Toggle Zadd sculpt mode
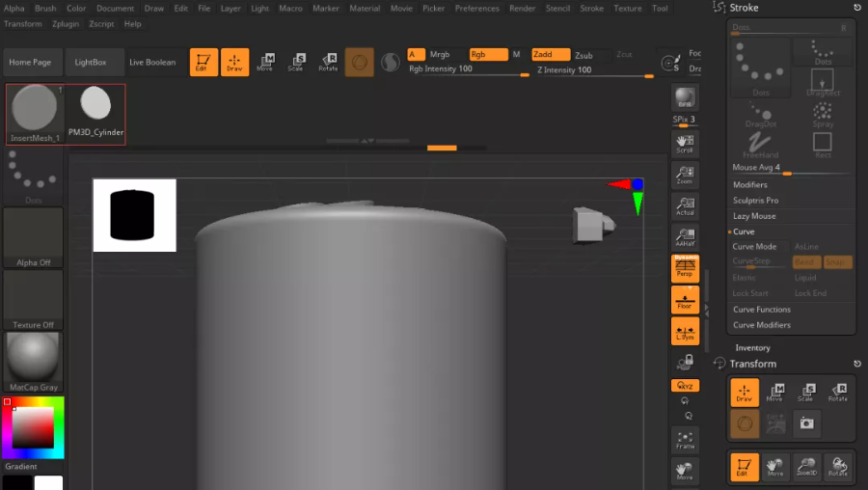868x490 pixels. click(x=551, y=54)
